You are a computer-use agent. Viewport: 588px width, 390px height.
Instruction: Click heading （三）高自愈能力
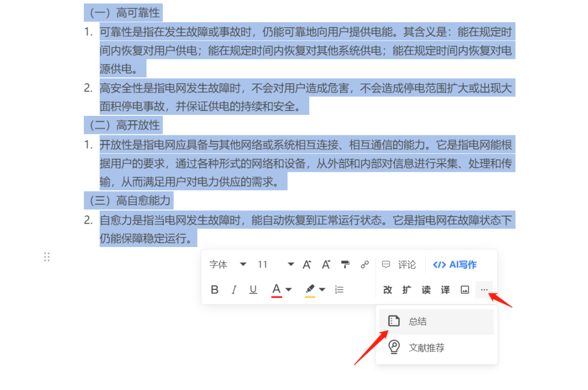(128, 200)
